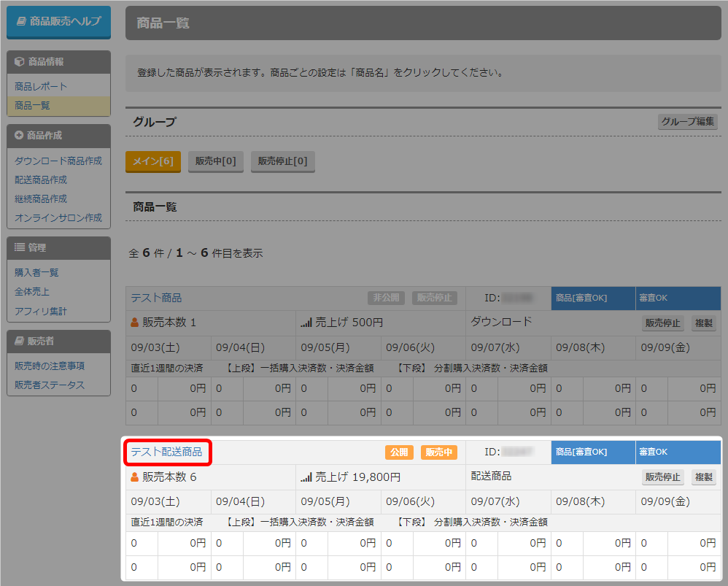
Task: Click the orange person icon beside 販売本数 6
Action: pyautogui.click(x=134, y=477)
